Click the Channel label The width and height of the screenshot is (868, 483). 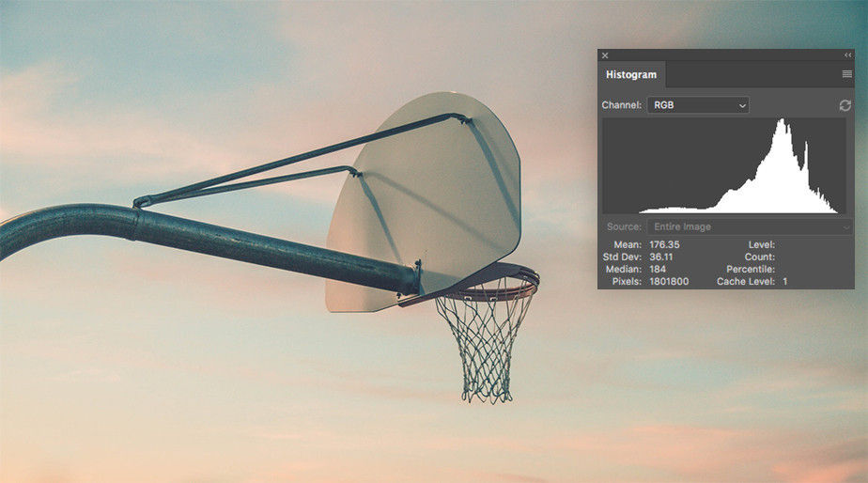point(622,105)
